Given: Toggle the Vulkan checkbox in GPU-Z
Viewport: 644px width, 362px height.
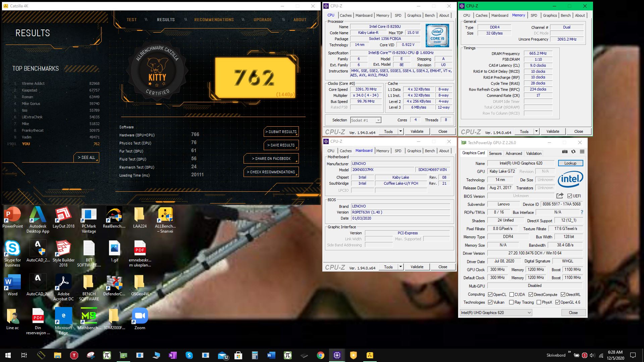Looking at the screenshot, I should coord(490,302).
